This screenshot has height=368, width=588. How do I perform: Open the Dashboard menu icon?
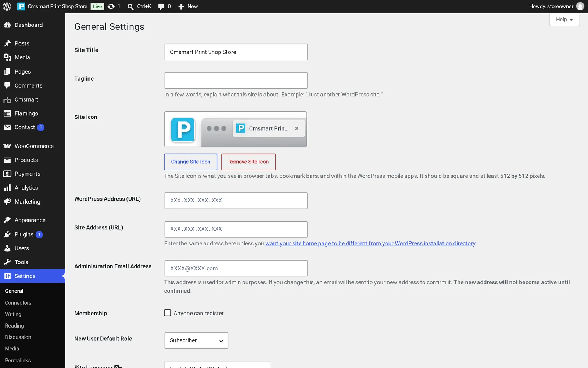click(7, 25)
